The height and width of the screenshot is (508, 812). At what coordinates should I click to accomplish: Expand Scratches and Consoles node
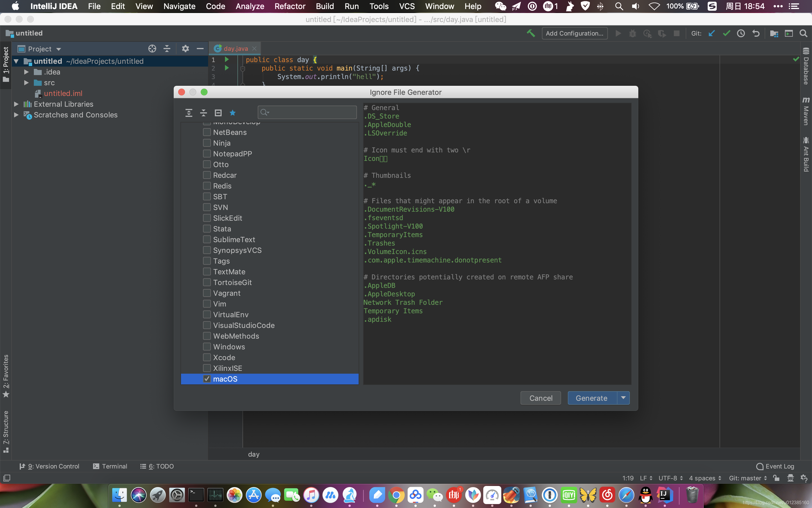(16, 115)
